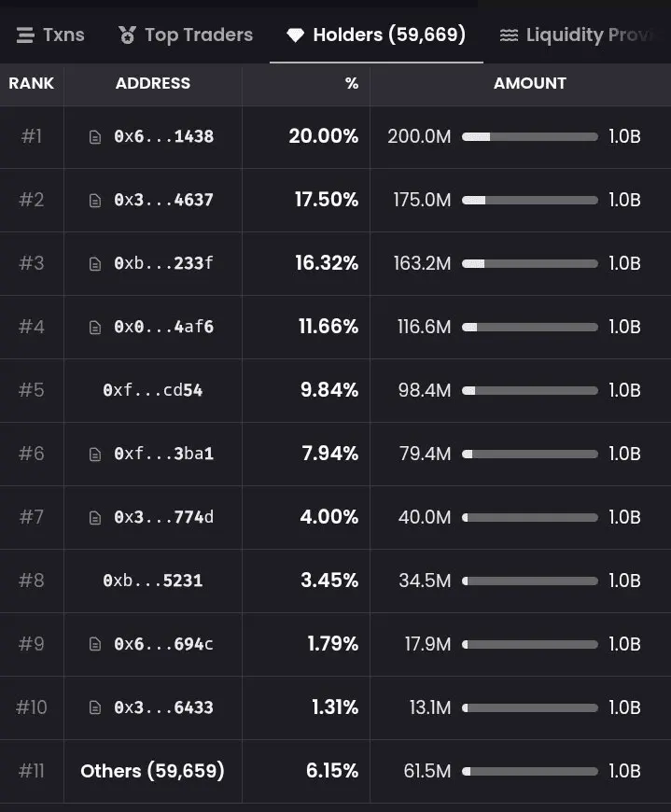Switch to the Txns tab

50,35
